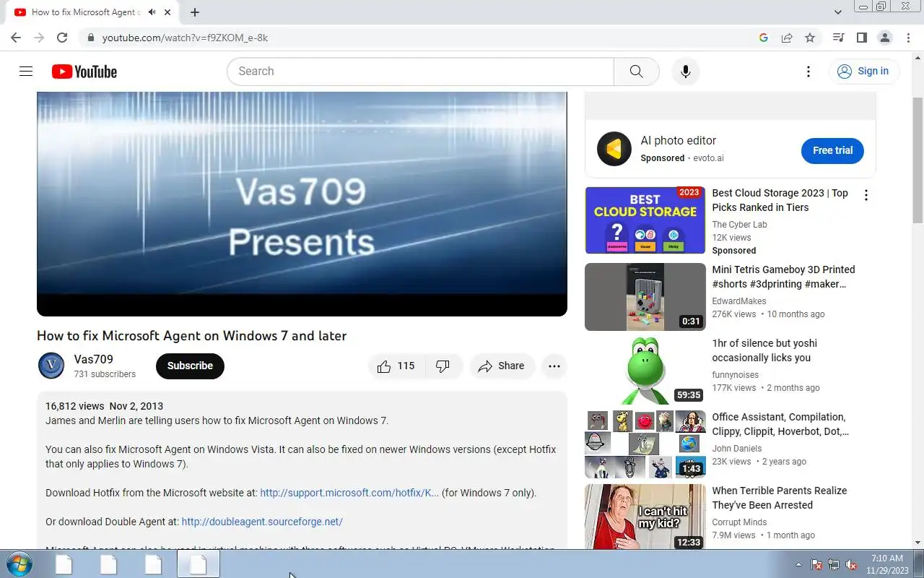Open the doubleagent.sourceforge.net link
924x578 pixels.
coord(262,522)
